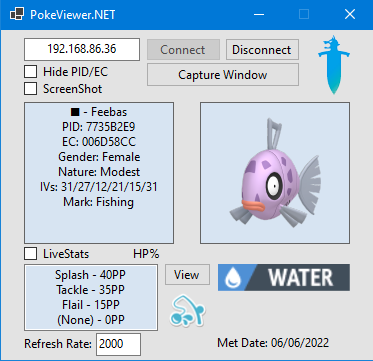Image resolution: width=373 pixels, height=361 pixels.
Task: Click the Gender: Female line
Action: [99, 157]
